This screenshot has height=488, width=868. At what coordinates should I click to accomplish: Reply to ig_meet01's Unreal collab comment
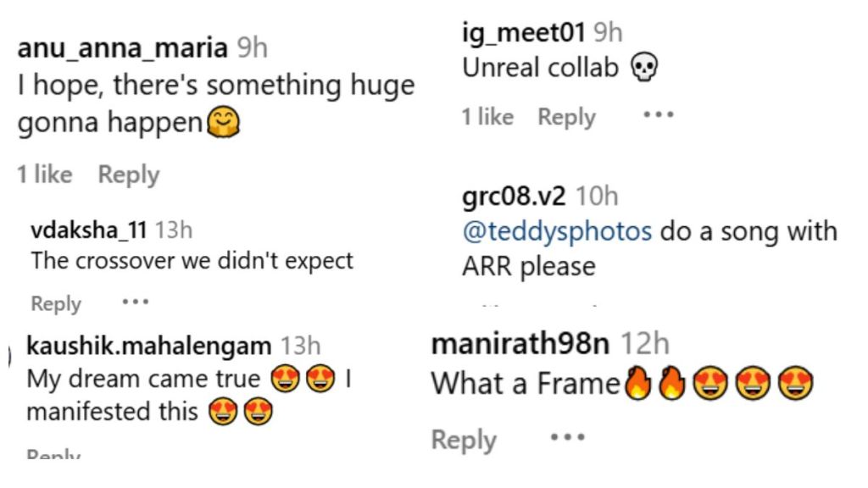tap(566, 117)
